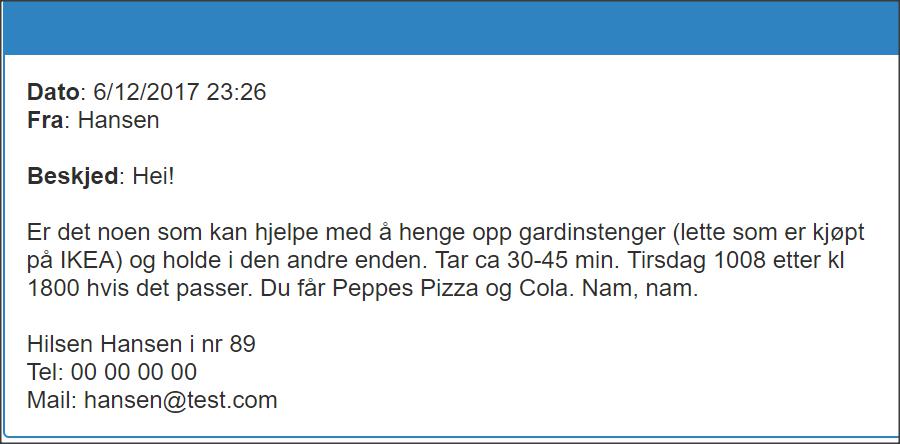900x444 pixels.
Task: Click the Tel: label
Action: coord(46,373)
